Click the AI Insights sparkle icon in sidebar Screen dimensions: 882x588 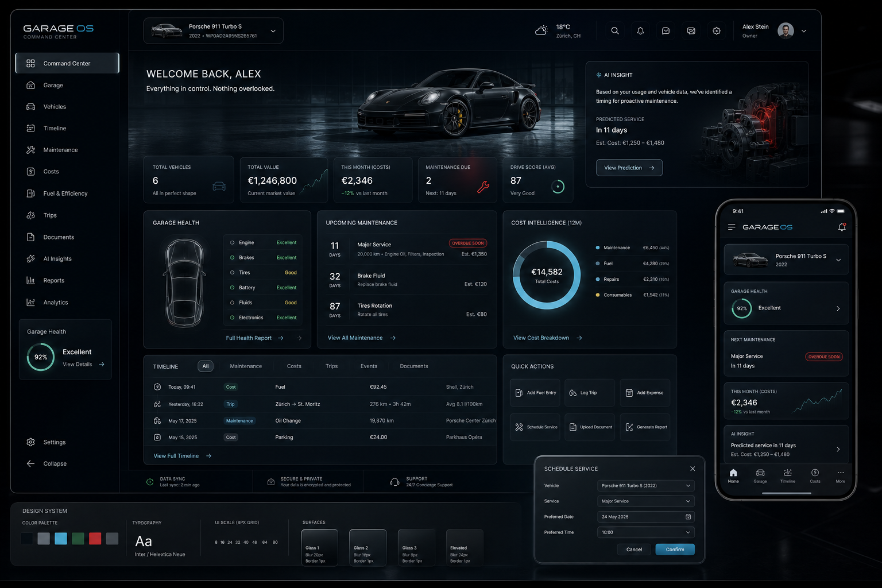[31, 259]
